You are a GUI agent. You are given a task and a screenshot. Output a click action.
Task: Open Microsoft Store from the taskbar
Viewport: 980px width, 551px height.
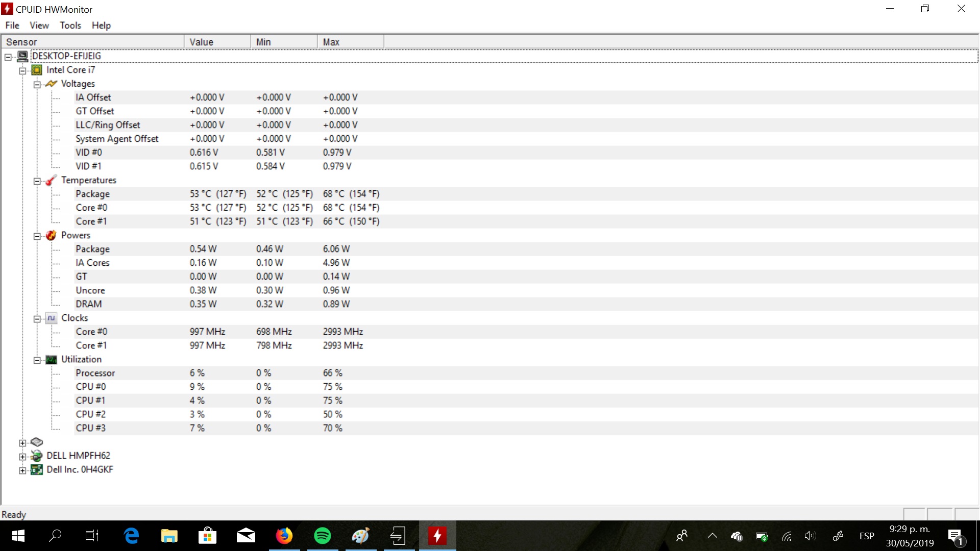[208, 536]
